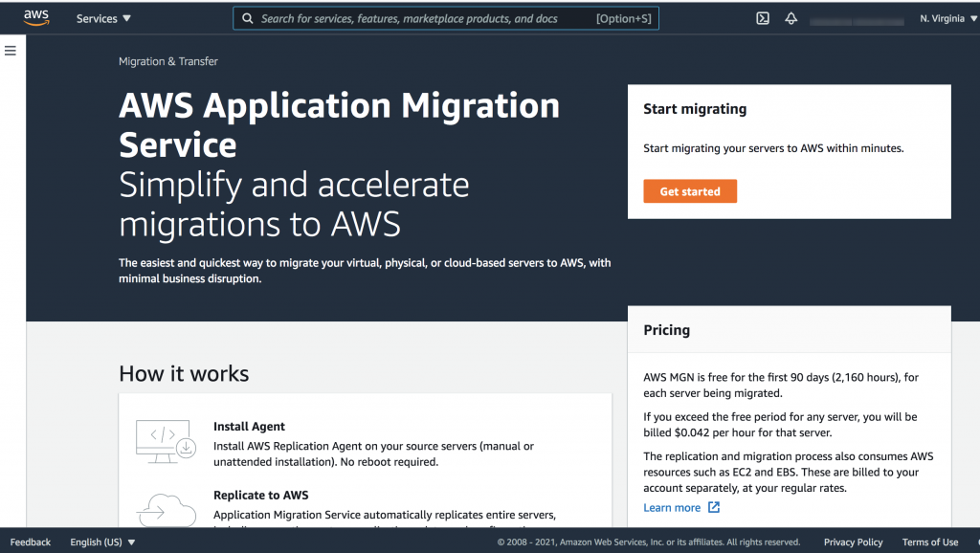980x553 pixels.
Task: Click the external link icon beside Learn more
Action: [713, 508]
